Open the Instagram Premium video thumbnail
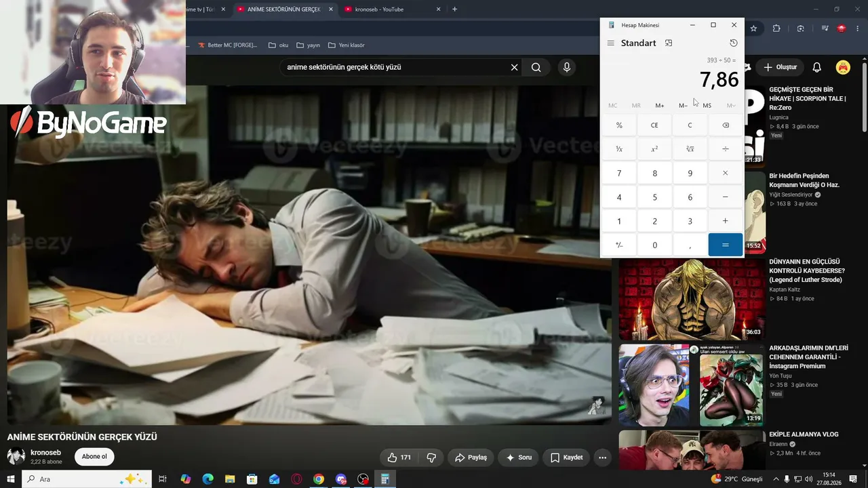 pos(692,385)
